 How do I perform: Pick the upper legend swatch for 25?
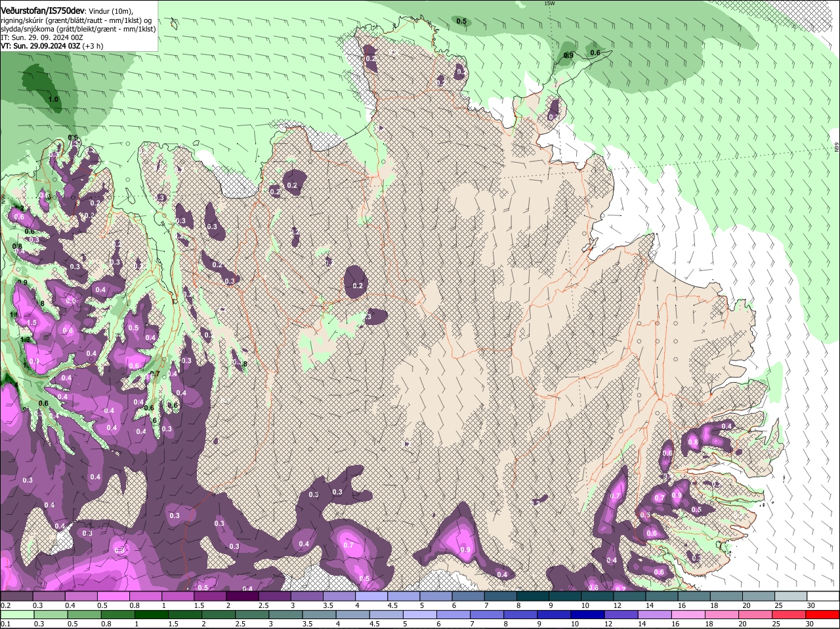[790, 596]
